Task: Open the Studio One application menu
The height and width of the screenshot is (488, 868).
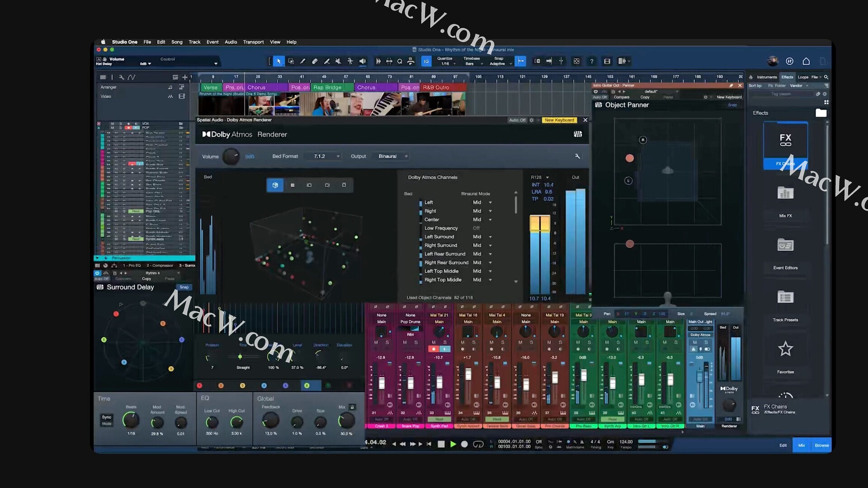Action: coord(125,42)
